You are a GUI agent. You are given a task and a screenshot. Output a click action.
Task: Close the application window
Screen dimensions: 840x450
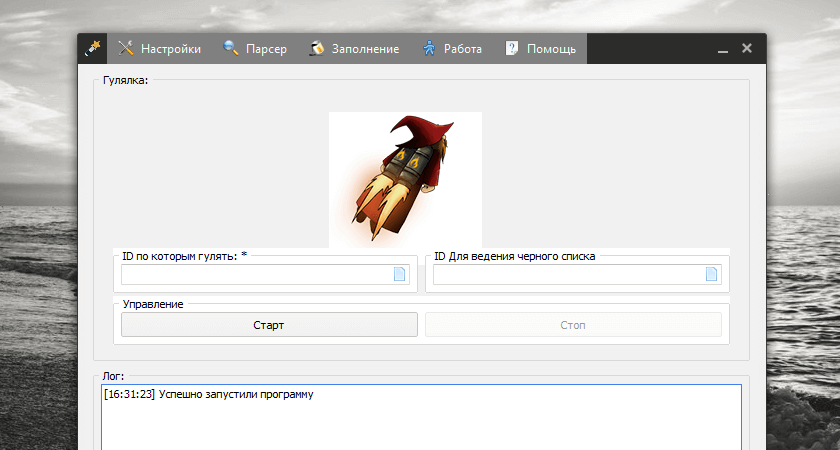pos(747,48)
